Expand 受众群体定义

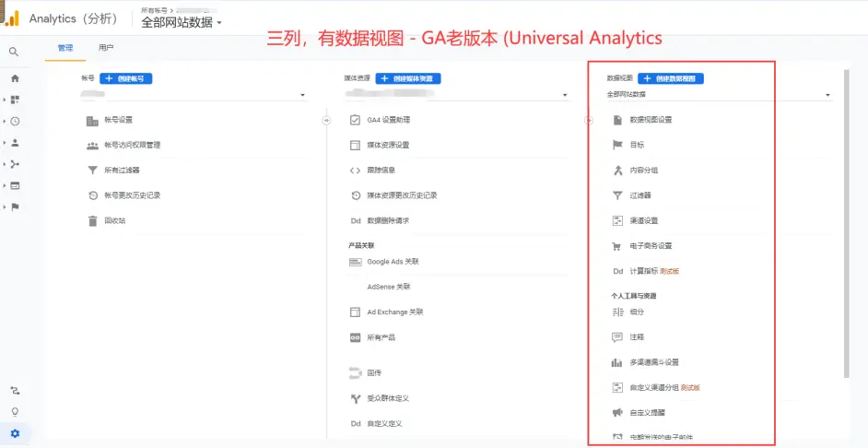click(388, 398)
